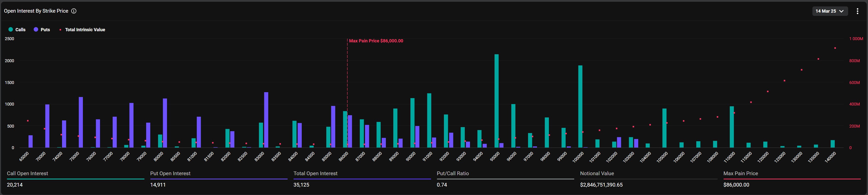868x195 pixels.
Task: Click the 1 000M right axis label
Action: tap(856, 39)
